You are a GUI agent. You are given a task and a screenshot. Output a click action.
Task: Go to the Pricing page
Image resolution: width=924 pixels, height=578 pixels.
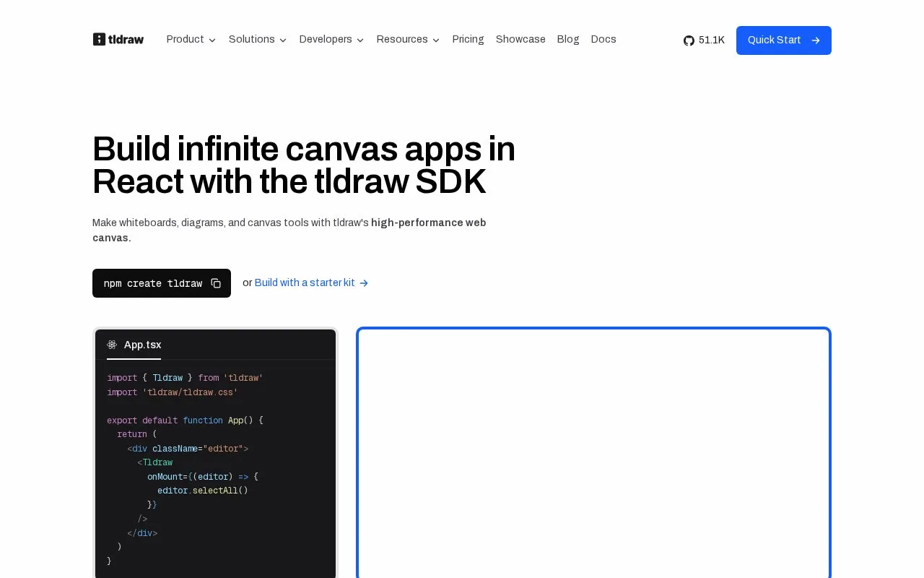pos(468,39)
